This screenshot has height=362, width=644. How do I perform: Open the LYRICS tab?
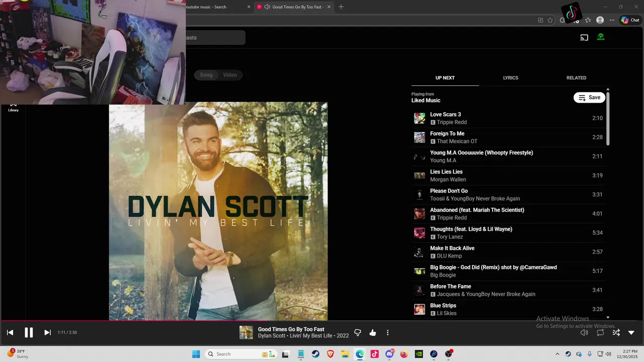pos(511,78)
